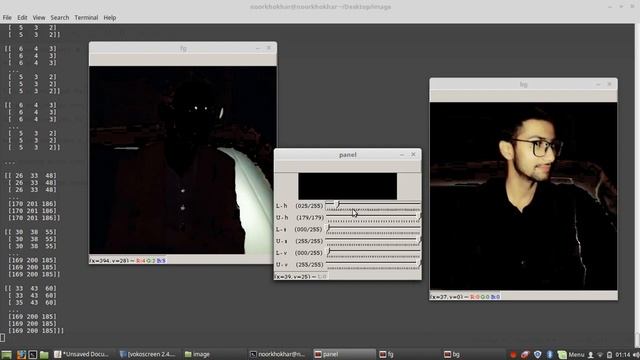Switch to panel taskbar item
Image resolution: width=640 pixels, height=360 pixels.
(344, 354)
